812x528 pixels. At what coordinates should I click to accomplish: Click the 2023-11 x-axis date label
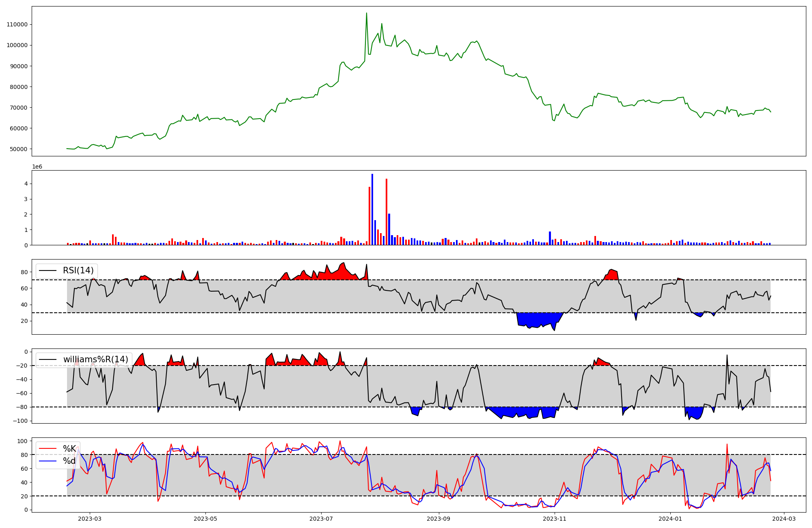[555, 519]
